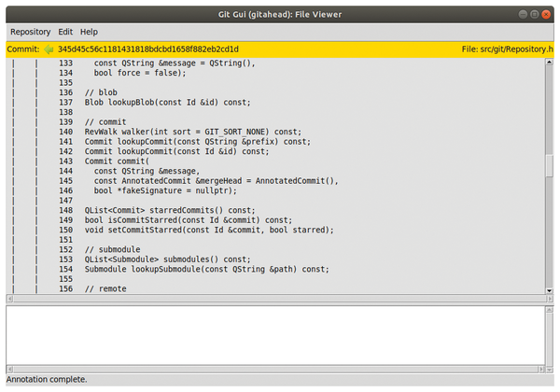Click line 146 bool *fakeSignature = nullptr

click(165, 190)
